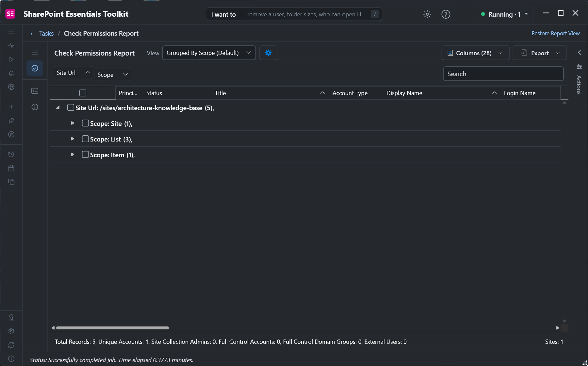Expand the Scope: Site group
The width and height of the screenshot is (588, 366).
[x=73, y=123]
